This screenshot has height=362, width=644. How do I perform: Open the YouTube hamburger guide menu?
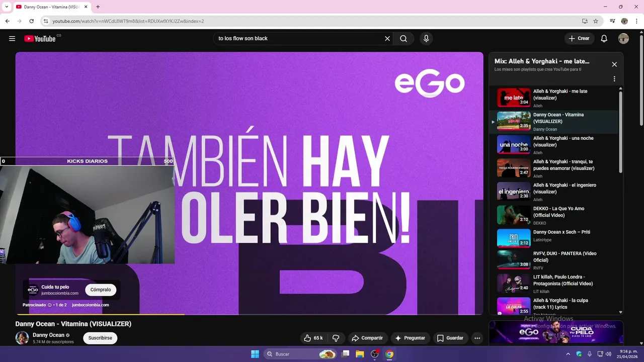click(x=12, y=39)
